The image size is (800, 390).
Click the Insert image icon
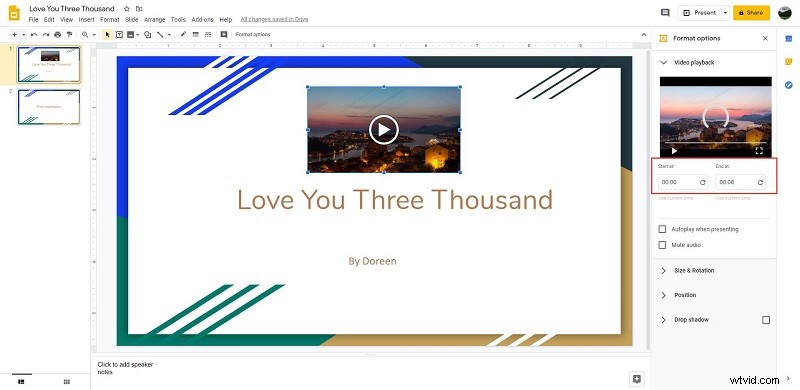pyautogui.click(x=131, y=35)
